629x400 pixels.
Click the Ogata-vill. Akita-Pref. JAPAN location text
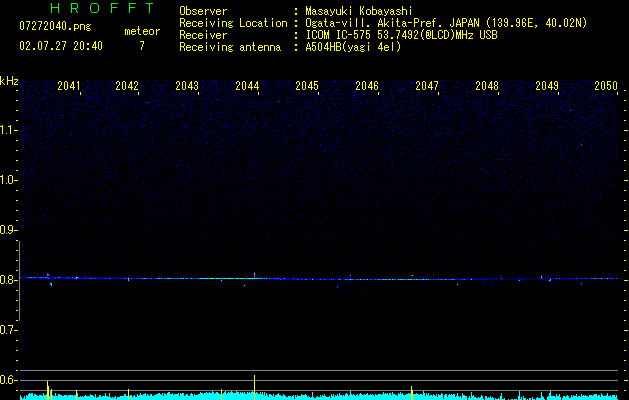446,23
